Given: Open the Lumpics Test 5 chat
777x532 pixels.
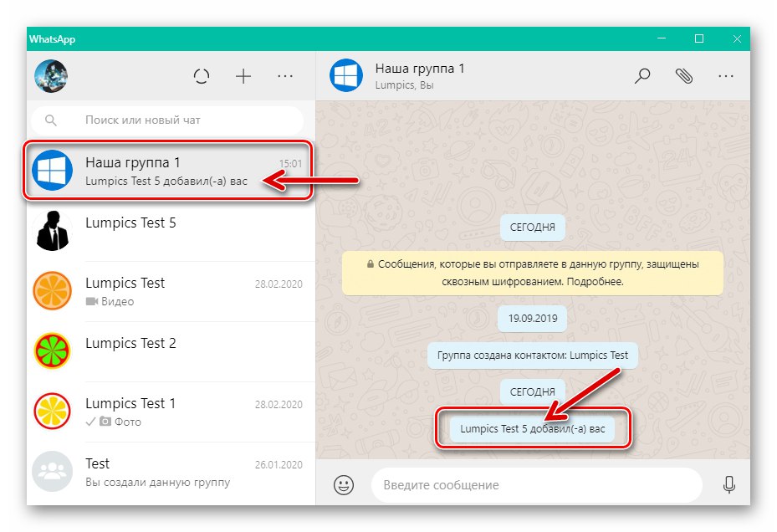Looking at the screenshot, I should tap(171, 231).
